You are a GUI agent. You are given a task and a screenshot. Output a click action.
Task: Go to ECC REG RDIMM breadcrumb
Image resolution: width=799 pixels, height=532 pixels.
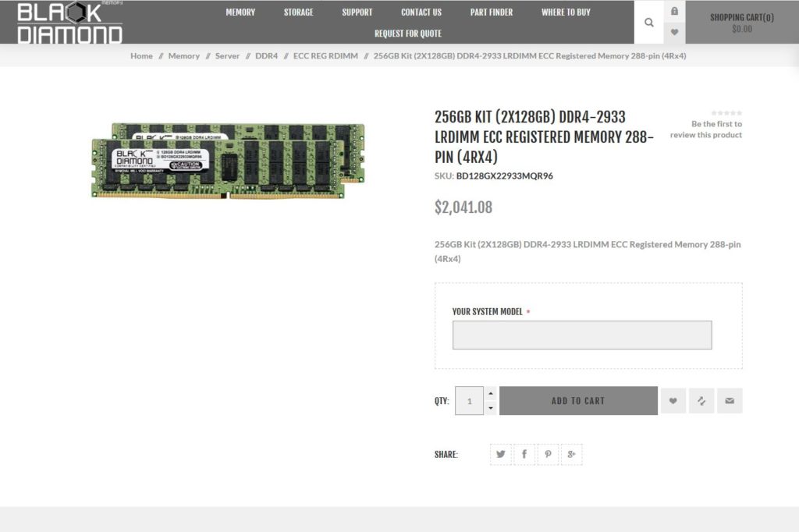[325, 55]
